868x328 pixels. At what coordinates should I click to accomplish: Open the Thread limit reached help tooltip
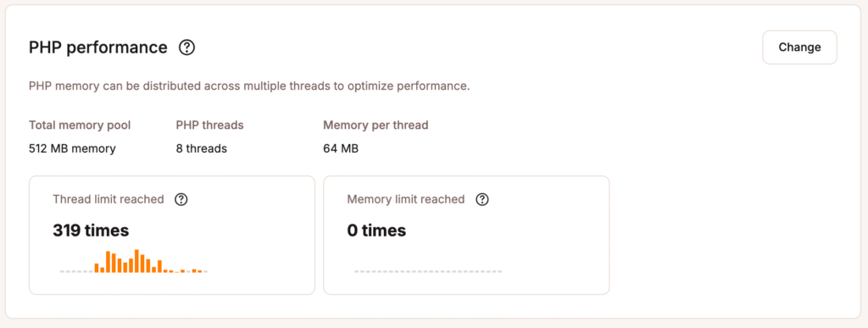point(181,200)
